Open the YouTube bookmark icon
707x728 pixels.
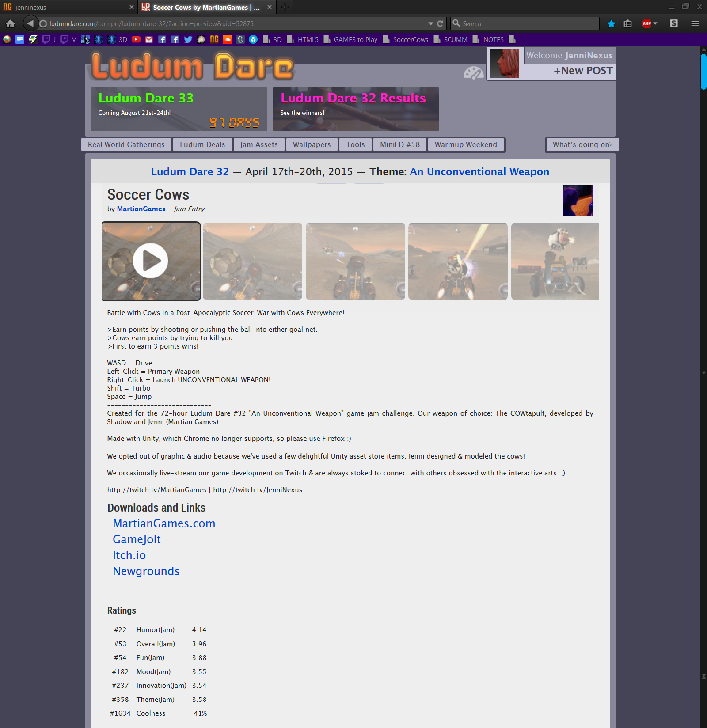[136, 39]
